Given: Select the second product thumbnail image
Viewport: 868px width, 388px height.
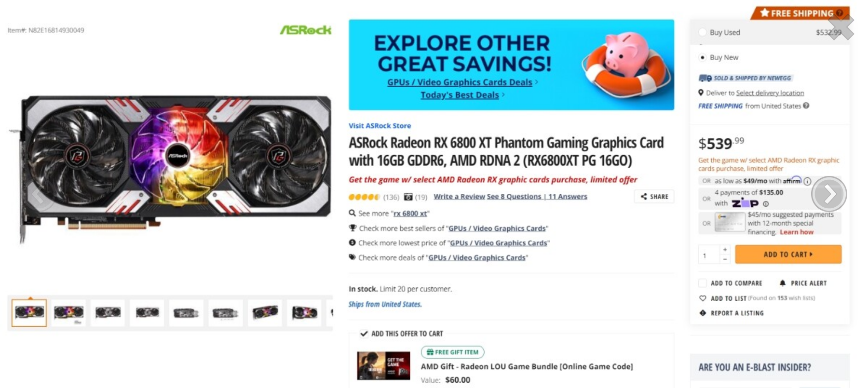Looking at the screenshot, I should pos(68,313).
